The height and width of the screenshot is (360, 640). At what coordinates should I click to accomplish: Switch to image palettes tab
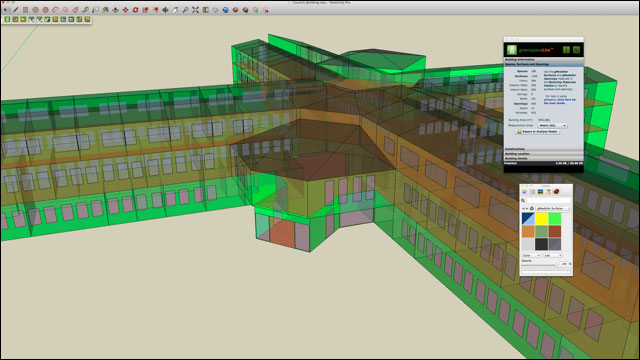pyautogui.click(x=549, y=191)
